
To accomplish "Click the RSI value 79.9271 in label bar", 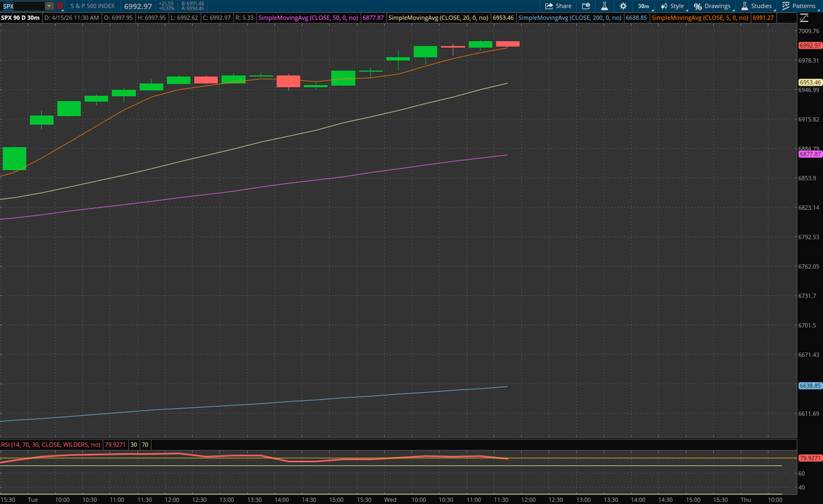I will click(114, 445).
